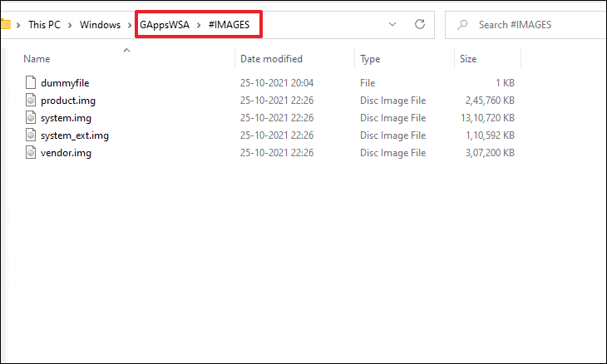Expand chevron after This PC
Viewport: 607px width, 364px height.
pyautogui.click(x=70, y=25)
